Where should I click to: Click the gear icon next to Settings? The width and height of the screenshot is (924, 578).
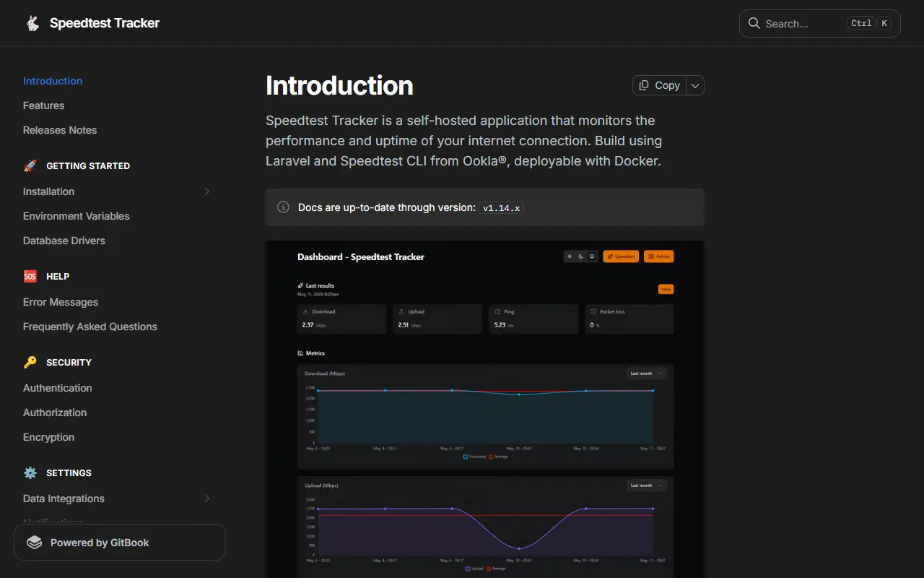coord(30,473)
